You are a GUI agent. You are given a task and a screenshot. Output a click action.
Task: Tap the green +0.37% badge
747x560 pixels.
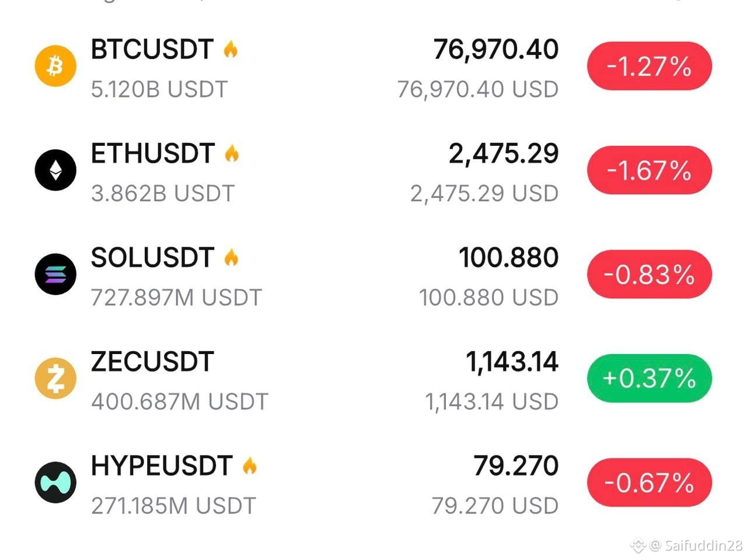tap(650, 378)
